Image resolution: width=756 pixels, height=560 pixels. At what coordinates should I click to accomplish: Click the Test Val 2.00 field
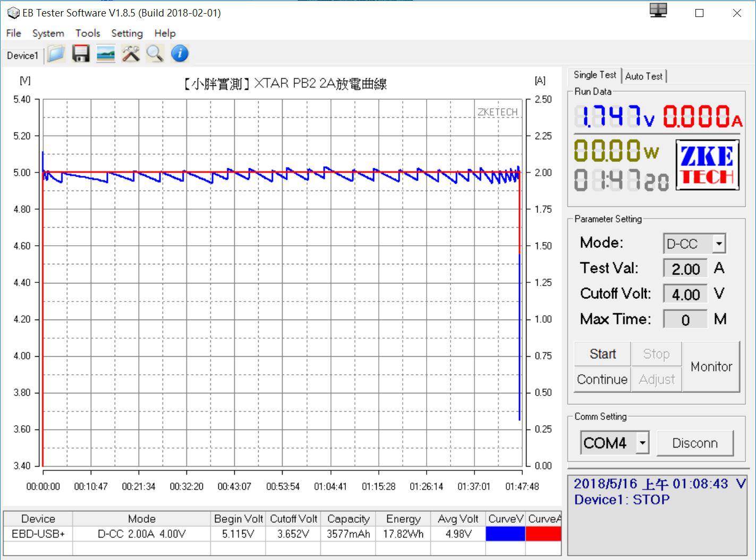tap(685, 269)
